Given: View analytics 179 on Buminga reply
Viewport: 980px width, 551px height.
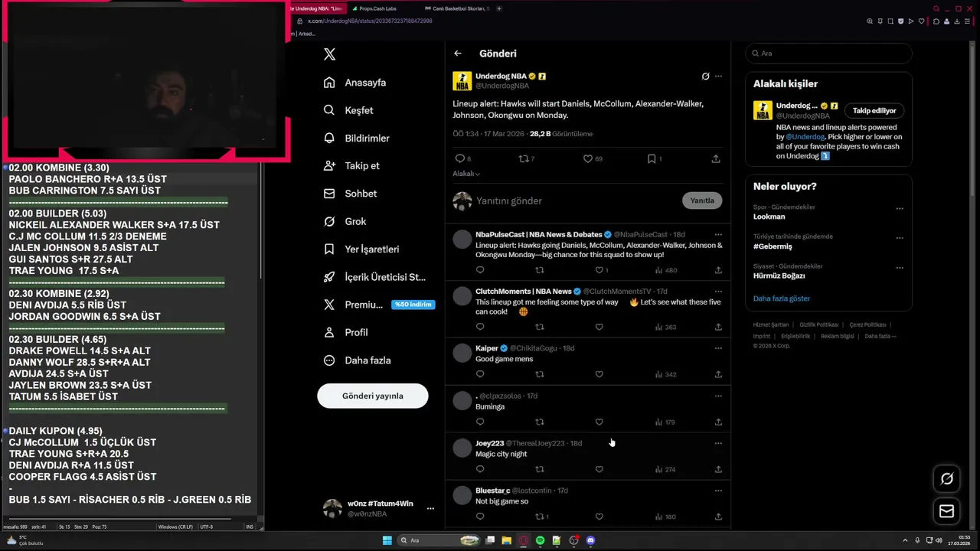Looking at the screenshot, I should (x=665, y=422).
